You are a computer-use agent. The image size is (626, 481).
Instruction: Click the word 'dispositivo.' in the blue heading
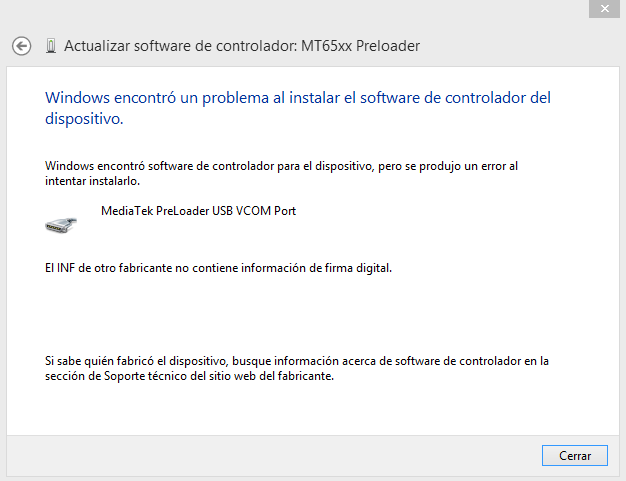tap(84, 119)
